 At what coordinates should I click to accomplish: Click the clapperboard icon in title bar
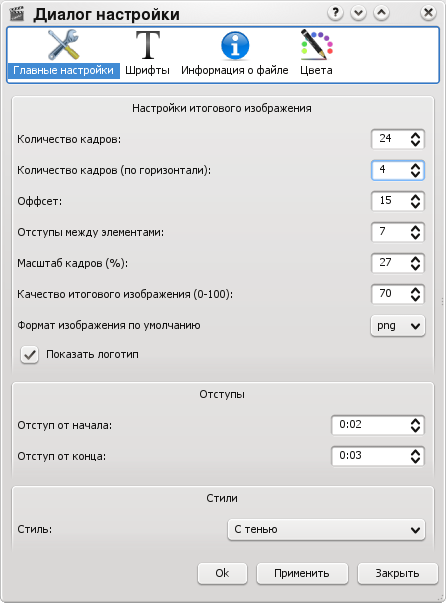tap(17, 14)
